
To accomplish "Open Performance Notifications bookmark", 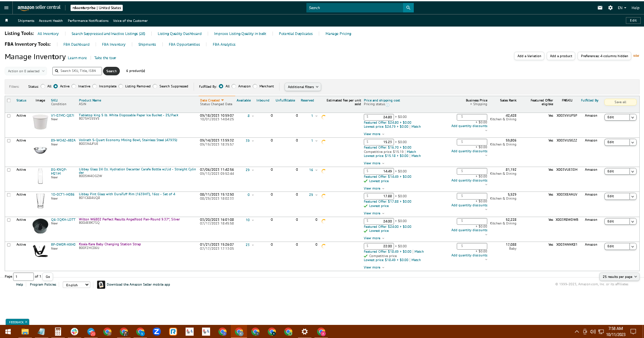I will point(88,21).
